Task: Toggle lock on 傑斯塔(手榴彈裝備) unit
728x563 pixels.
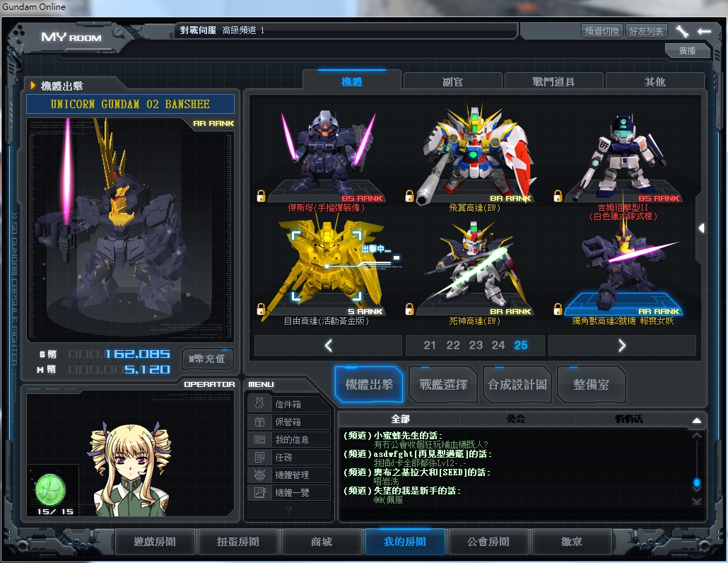Action: 261,196
